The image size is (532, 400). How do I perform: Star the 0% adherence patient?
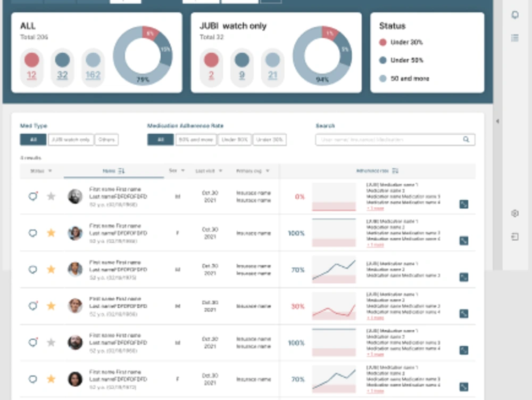(x=51, y=196)
